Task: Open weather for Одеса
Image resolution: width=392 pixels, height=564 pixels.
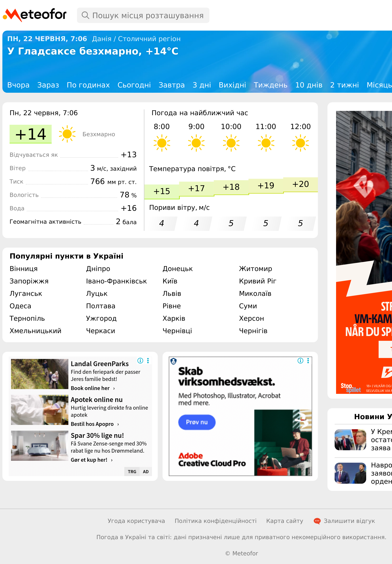Action: [x=20, y=306]
